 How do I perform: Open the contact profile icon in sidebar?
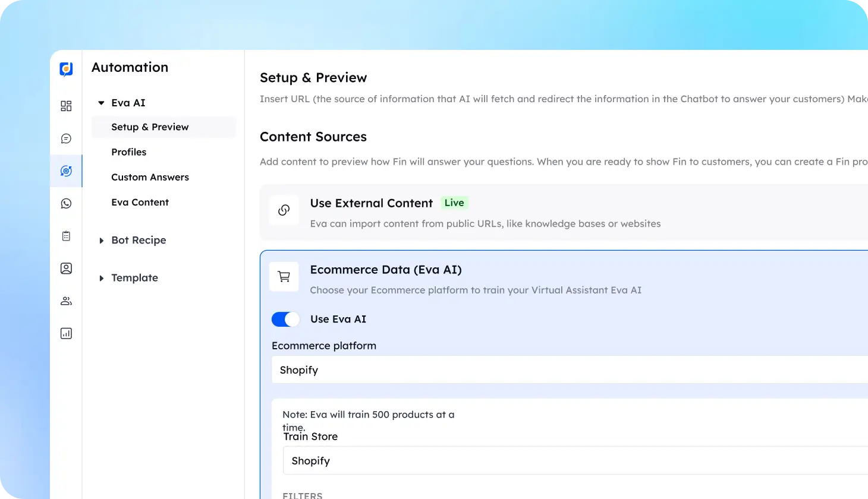point(66,269)
